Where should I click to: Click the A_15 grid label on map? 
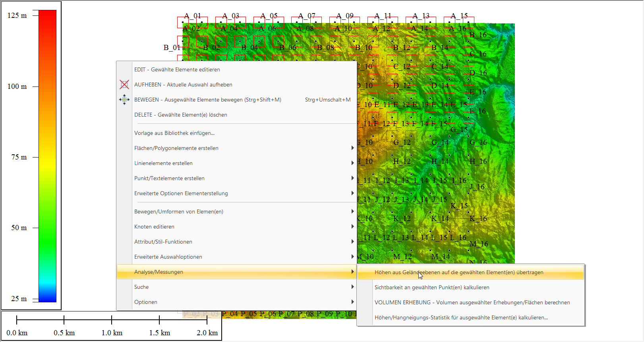[459, 16]
